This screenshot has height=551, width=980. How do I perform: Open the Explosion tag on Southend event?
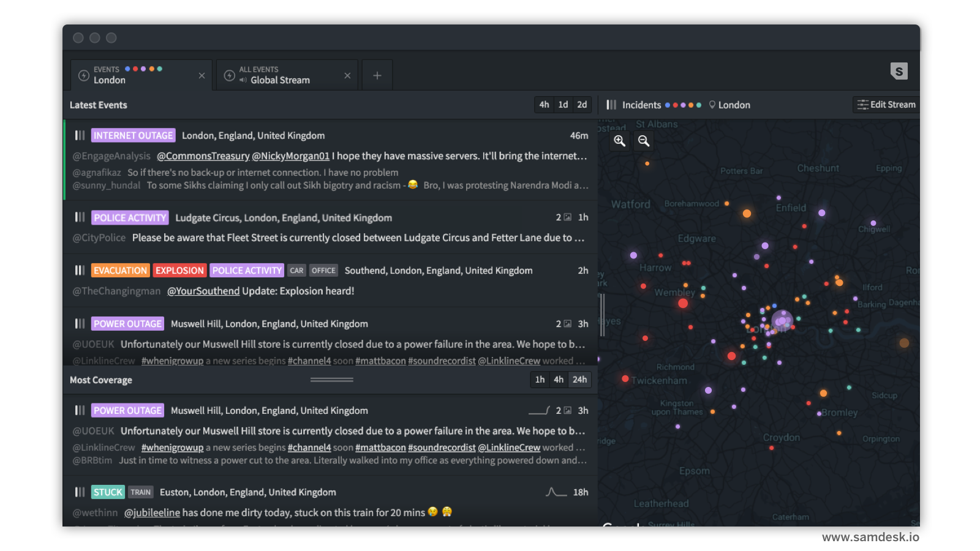click(179, 271)
